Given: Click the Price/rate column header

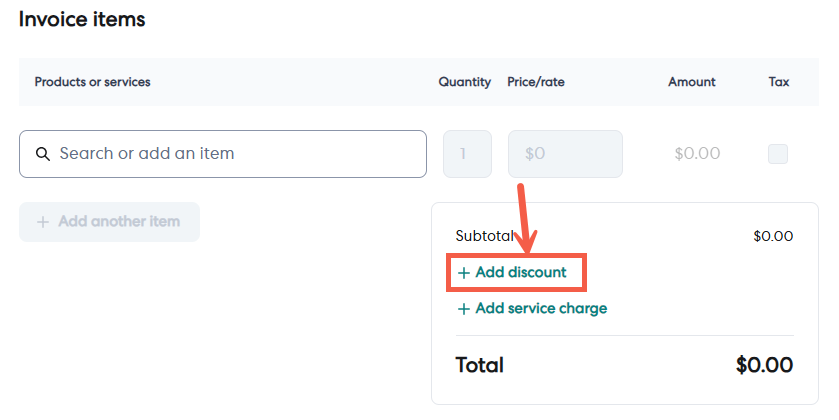Looking at the screenshot, I should (x=536, y=82).
